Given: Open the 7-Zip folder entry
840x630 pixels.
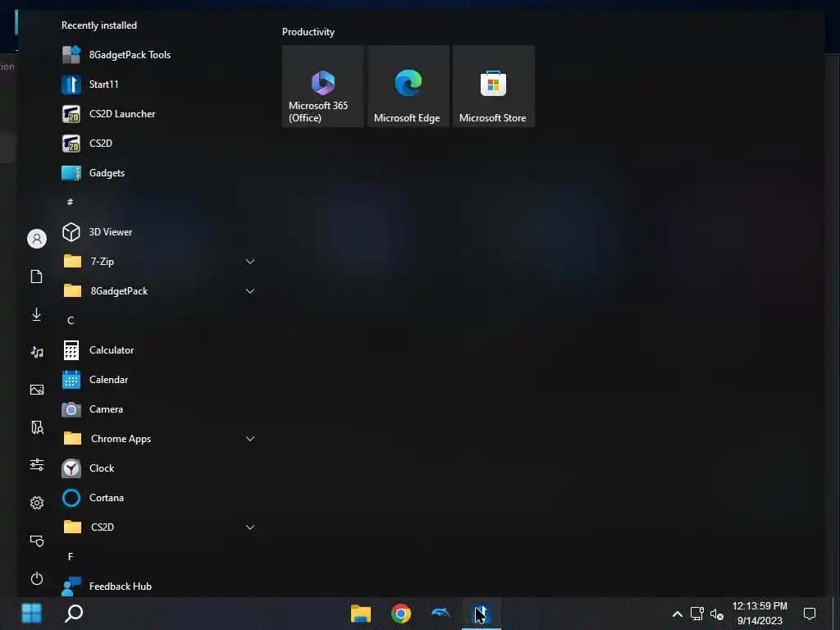Looking at the screenshot, I should pos(158,262).
